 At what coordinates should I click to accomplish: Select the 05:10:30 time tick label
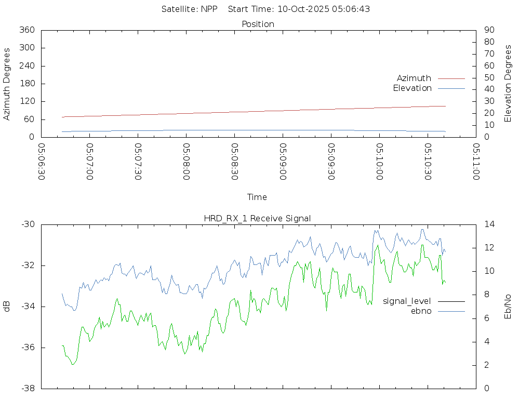(x=428, y=162)
